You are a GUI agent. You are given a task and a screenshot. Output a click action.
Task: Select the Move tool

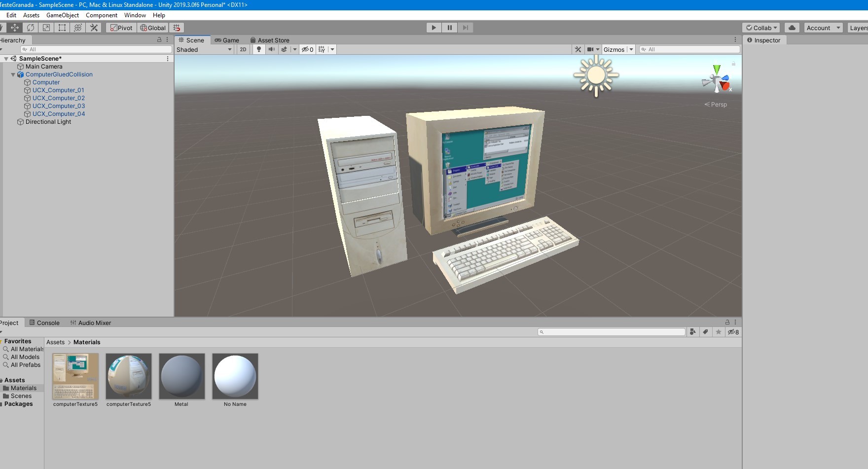click(14, 27)
